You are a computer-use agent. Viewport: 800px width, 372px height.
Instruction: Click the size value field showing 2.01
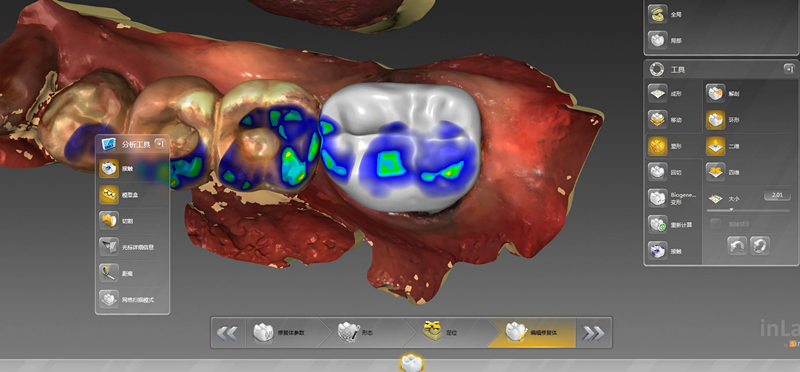(777, 195)
